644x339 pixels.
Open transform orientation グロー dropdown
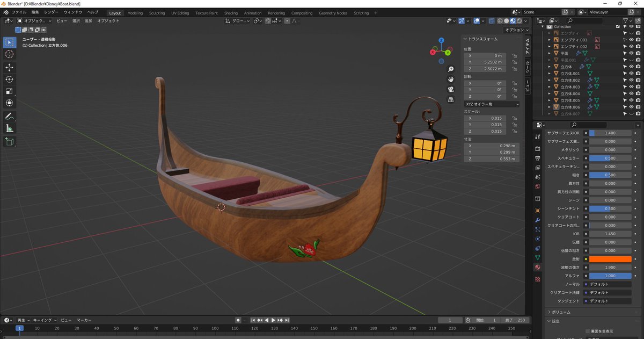pyautogui.click(x=238, y=21)
